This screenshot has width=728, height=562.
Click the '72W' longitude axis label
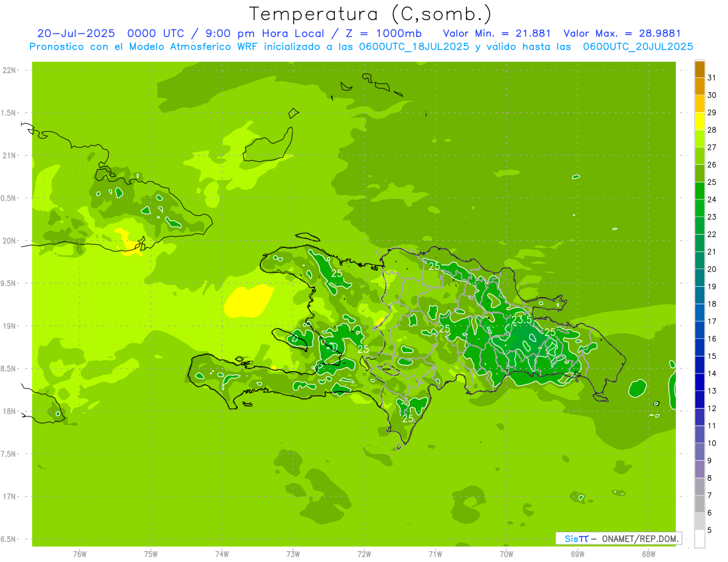coord(364,554)
